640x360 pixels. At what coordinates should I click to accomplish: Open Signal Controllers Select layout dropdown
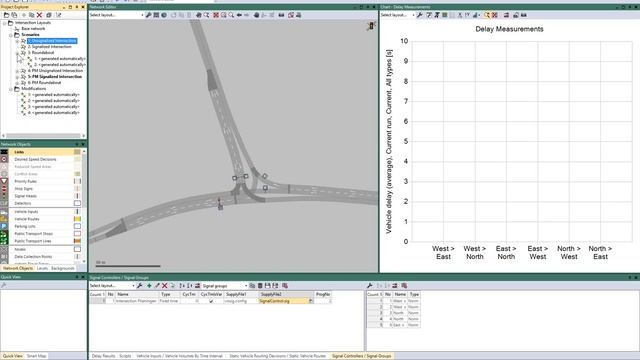pos(111,286)
